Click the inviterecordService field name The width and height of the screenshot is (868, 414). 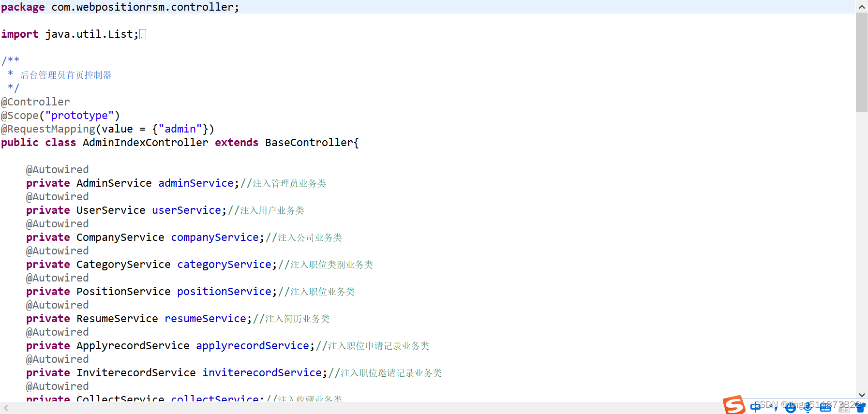pyautogui.click(x=262, y=373)
